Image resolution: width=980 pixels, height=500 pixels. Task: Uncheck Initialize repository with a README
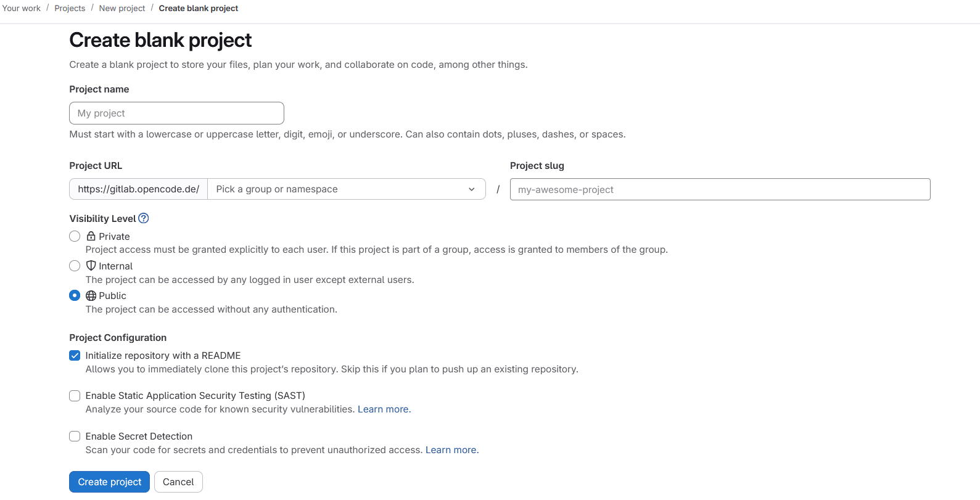tap(75, 355)
